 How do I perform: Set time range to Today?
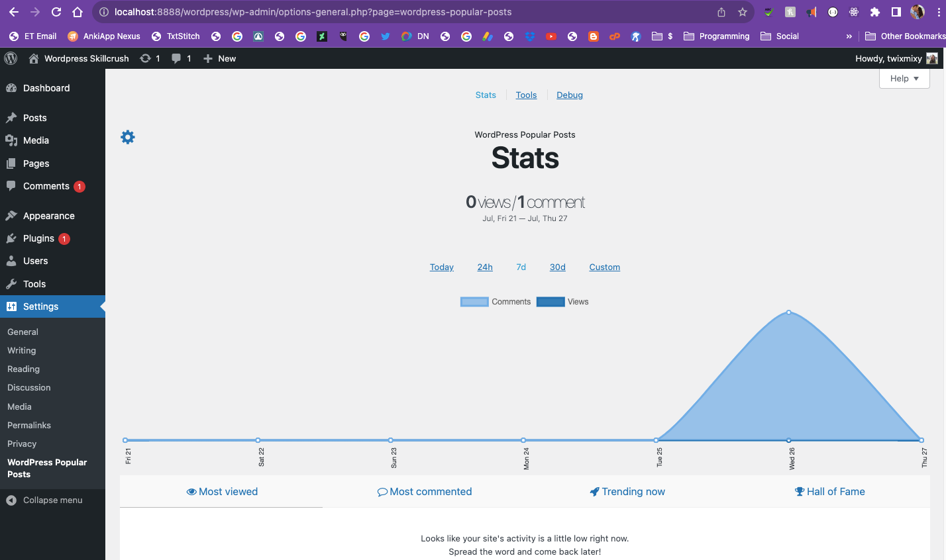[x=442, y=267]
